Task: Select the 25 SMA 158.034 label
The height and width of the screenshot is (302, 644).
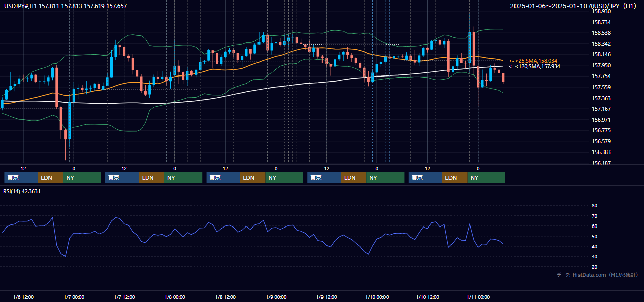Action: point(533,61)
